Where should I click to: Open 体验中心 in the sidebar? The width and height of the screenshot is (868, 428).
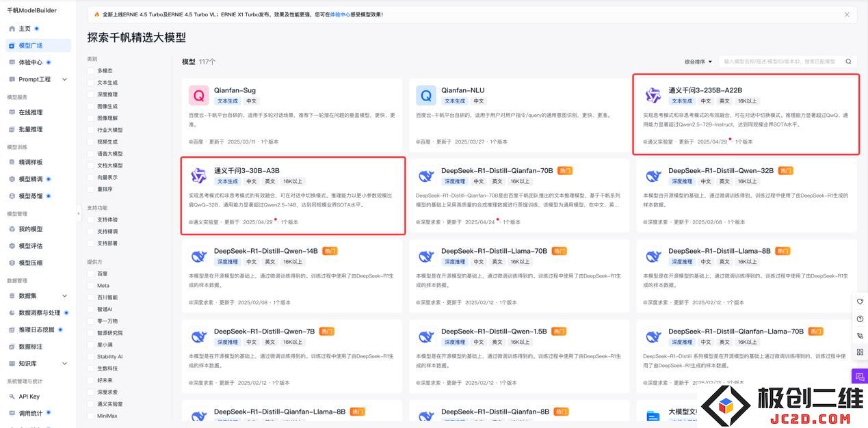(x=30, y=62)
